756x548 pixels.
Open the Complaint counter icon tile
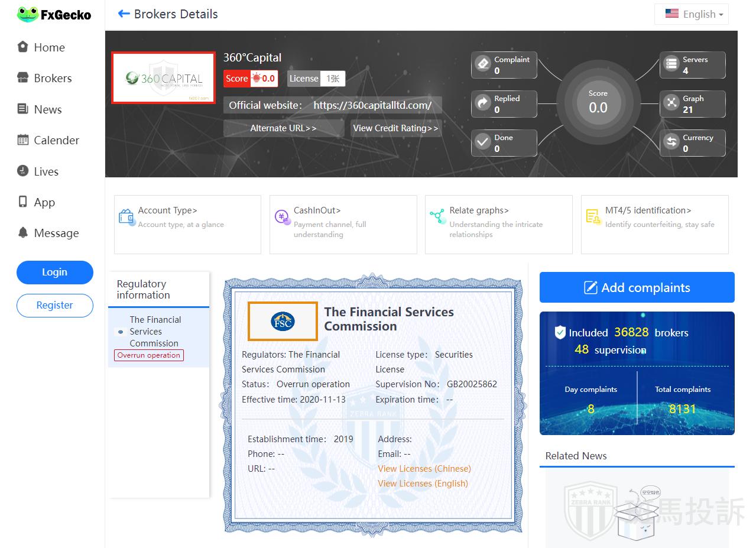pos(484,64)
